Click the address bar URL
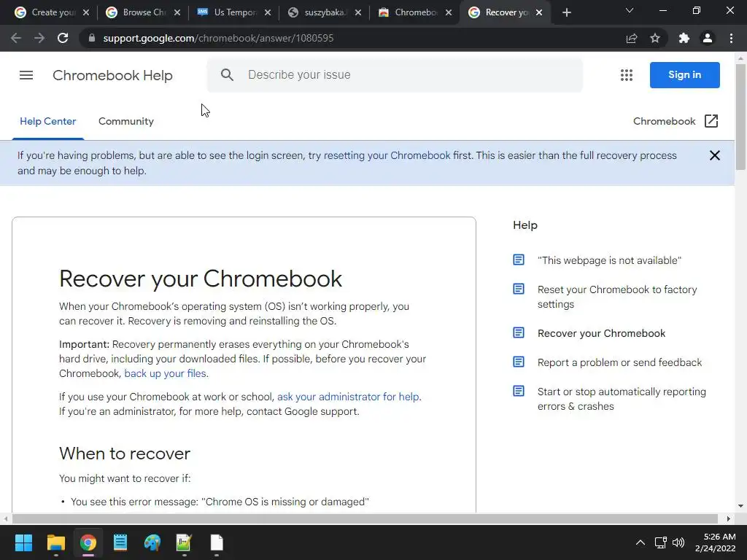The width and height of the screenshot is (747, 560). pyautogui.click(x=218, y=38)
